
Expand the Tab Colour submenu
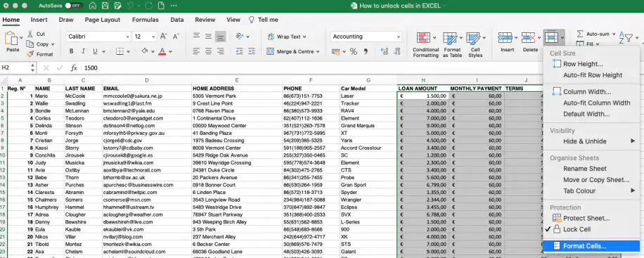[592, 191]
